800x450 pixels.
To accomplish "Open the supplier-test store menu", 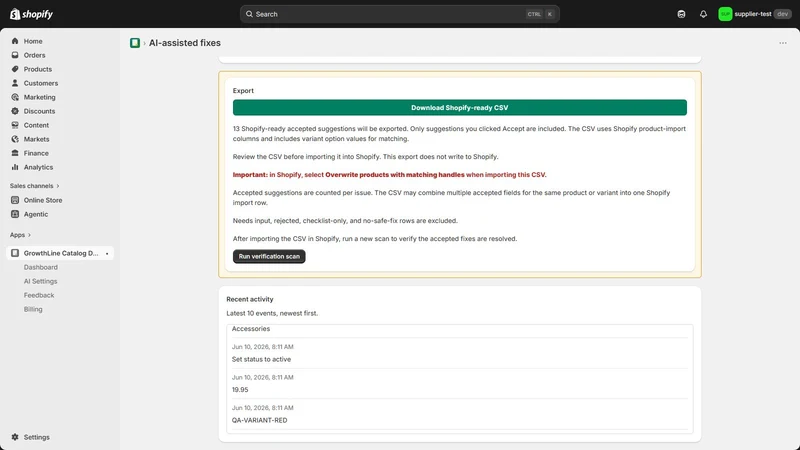I will 755,14.
